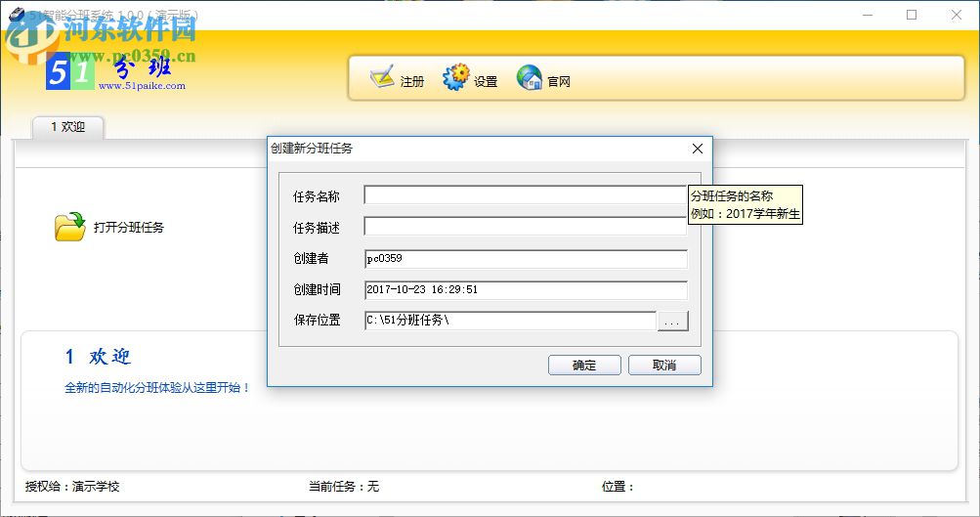Click the 当前任务：无 status text
Screen dimensions: 980x517
[x=344, y=486]
